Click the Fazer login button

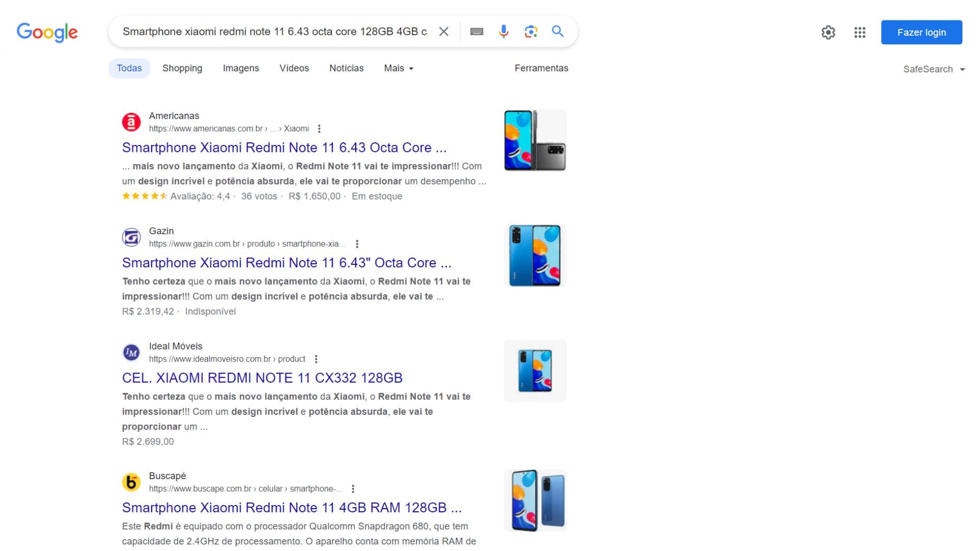[x=921, y=32]
